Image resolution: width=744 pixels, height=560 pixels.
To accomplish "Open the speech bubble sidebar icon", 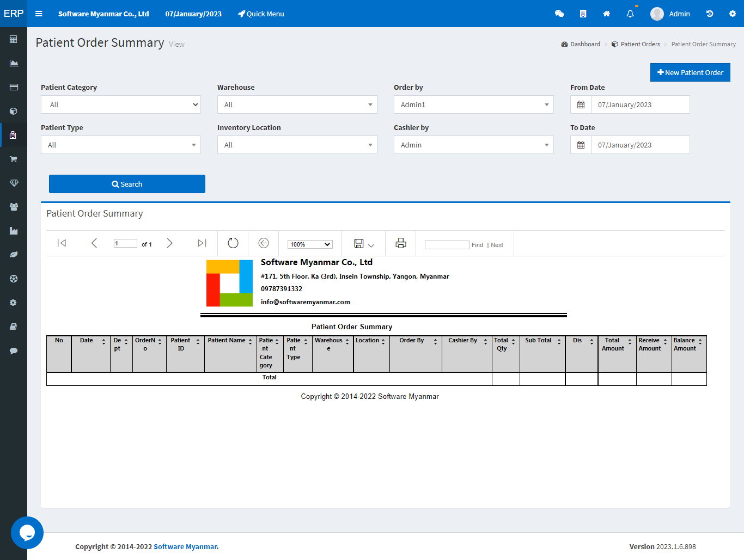I will click(14, 350).
